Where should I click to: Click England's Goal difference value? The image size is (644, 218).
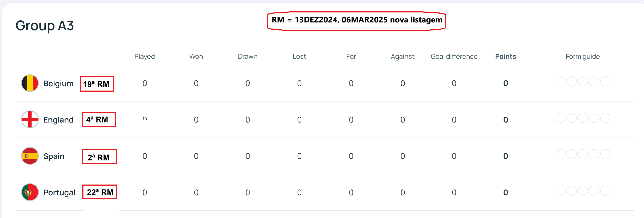pos(454,120)
